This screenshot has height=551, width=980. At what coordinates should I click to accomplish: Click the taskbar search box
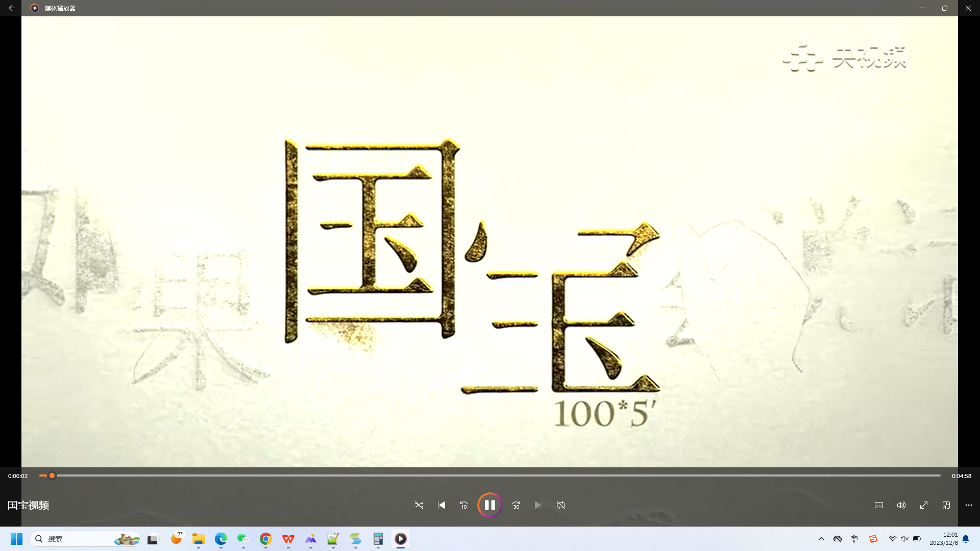77,539
